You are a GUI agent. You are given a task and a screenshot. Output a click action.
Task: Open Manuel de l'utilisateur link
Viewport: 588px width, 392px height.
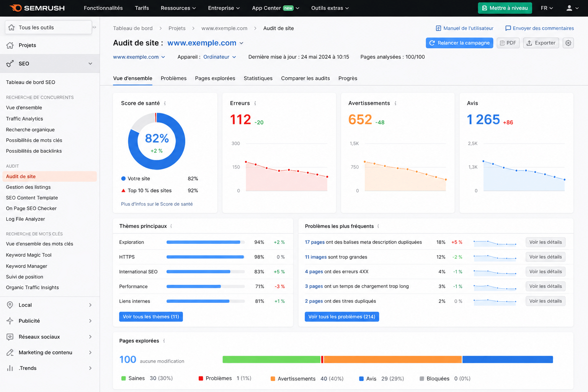pyautogui.click(x=464, y=28)
